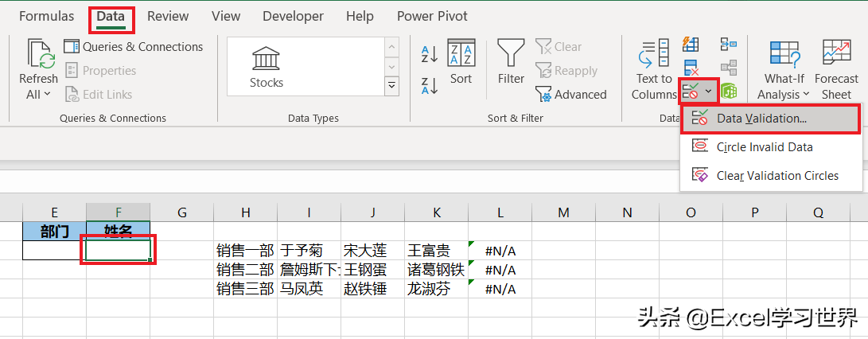Click cell containing 赵铁锤
This screenshot has height=339, width=868.
tap(372, 289)
